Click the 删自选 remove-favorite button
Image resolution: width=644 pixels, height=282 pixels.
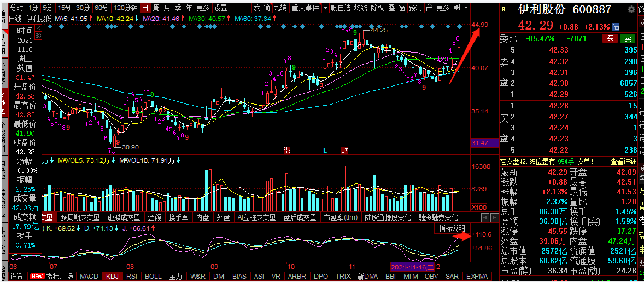pos(341,8)
